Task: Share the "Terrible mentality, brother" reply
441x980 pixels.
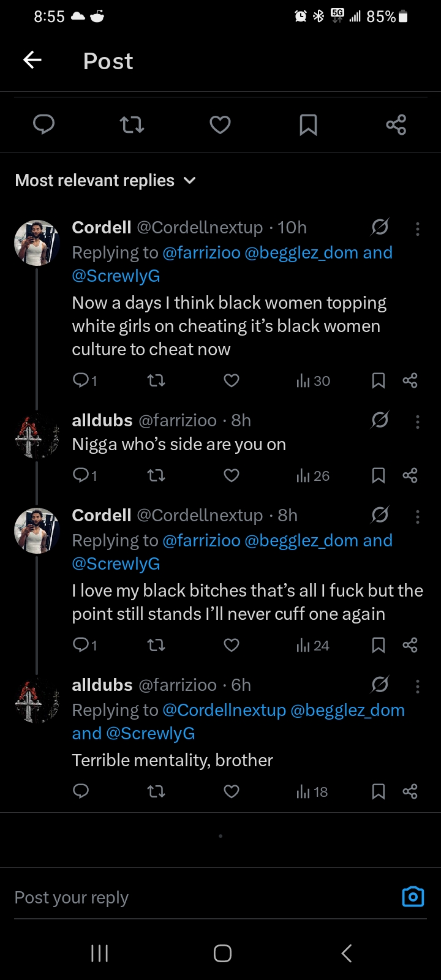Action: coord(410,791)
